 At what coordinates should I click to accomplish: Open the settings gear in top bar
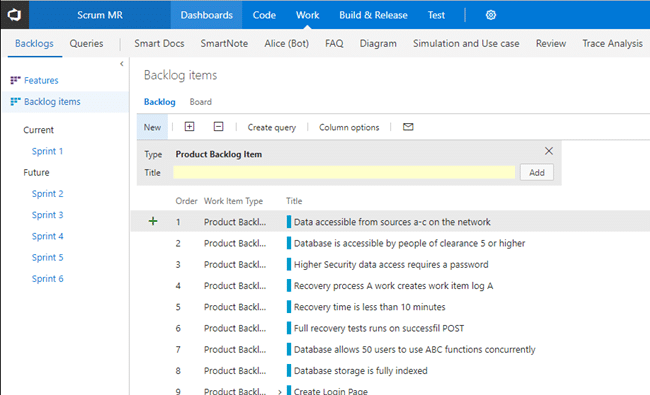click(491, 15)
